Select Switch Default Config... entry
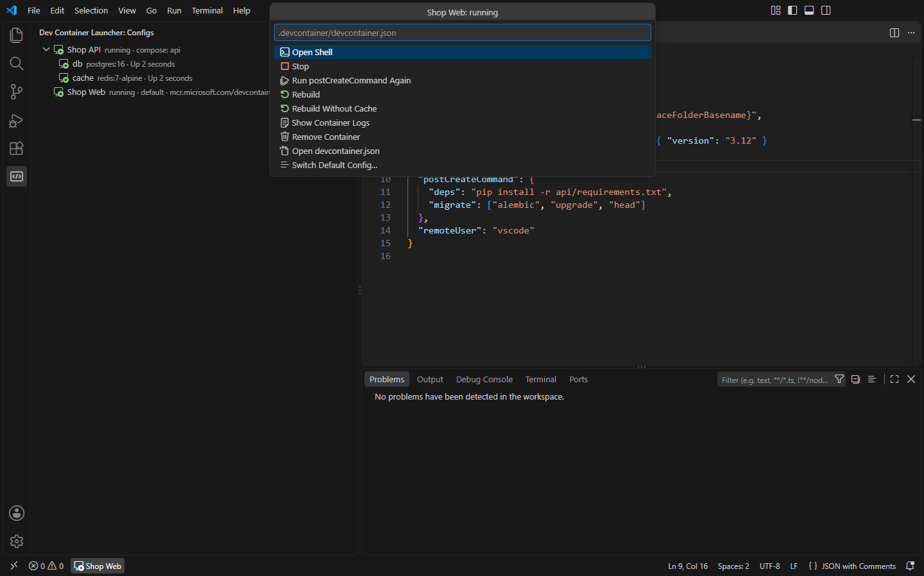Image resolution: width=924 pixels, height=576 pixels. (x=463, y=165)
